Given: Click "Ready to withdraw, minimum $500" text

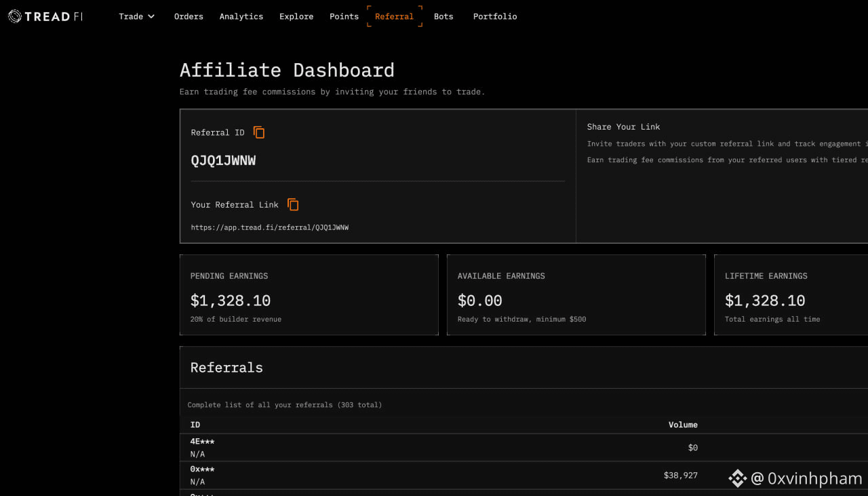Looking at the screenshot, I should pyautogui.click(x=522, y=320).
